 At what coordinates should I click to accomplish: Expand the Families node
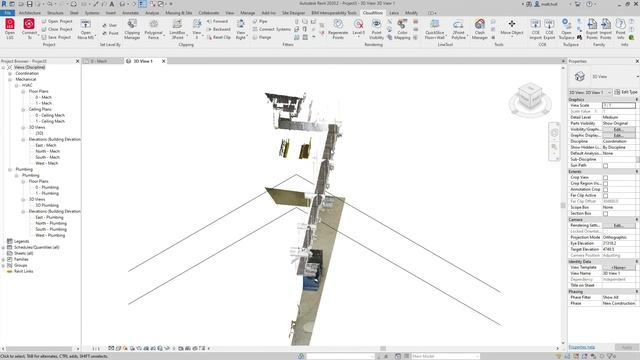[3, 259]
